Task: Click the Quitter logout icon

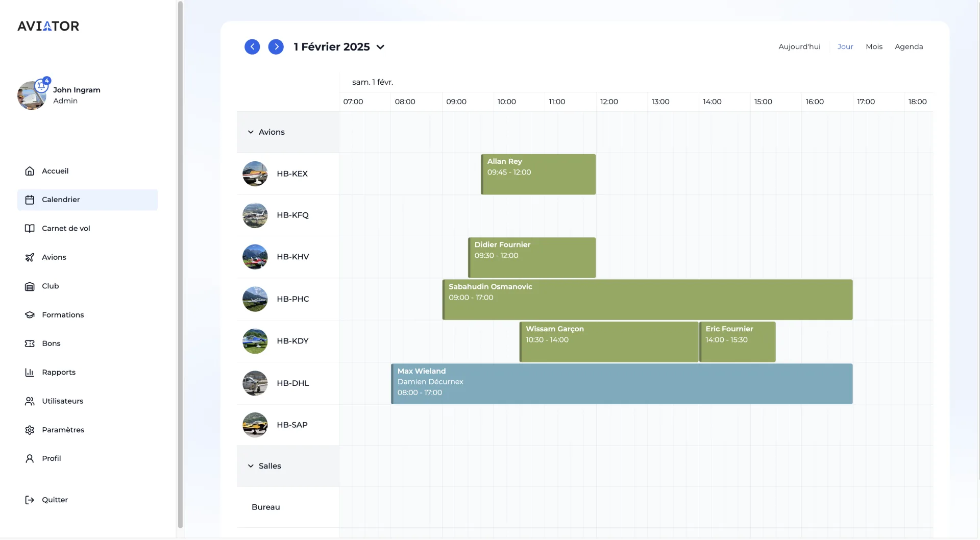Action: pyautogui.click(x=30, y=500)
